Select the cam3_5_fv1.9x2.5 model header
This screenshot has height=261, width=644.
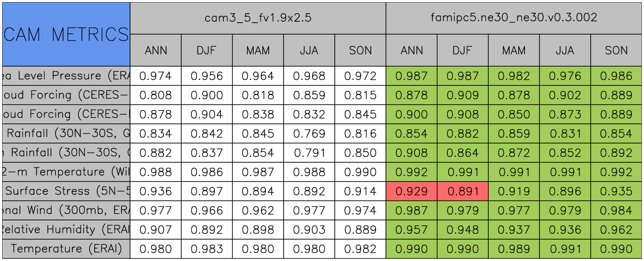258,18
